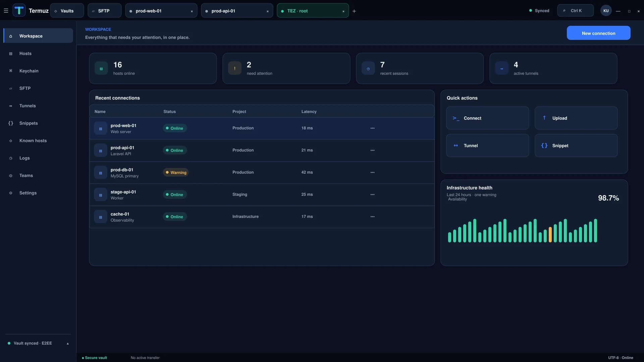Click the SFTP sidebar icon
Viewport: 644px width, 362px height.
(11, 88)
